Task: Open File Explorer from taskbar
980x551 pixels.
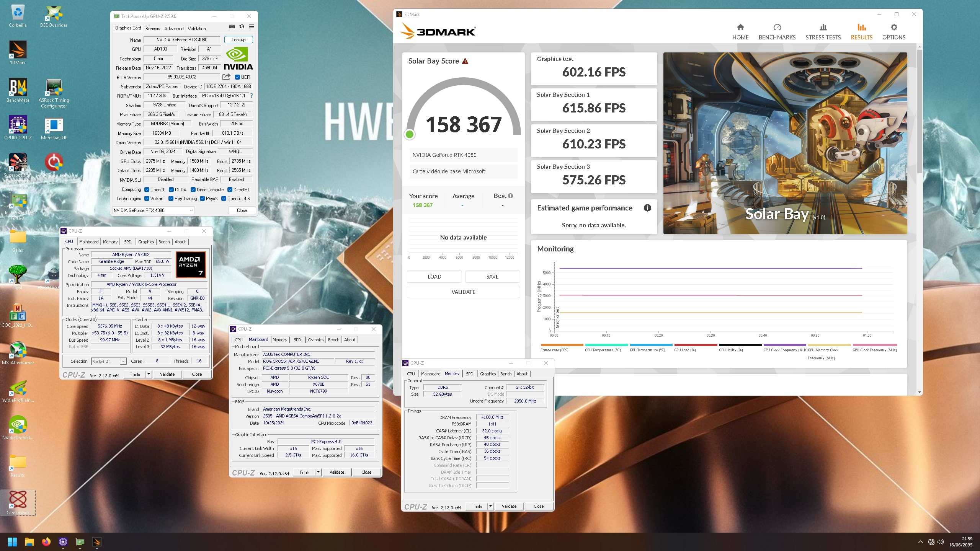Action: point(29,542)
